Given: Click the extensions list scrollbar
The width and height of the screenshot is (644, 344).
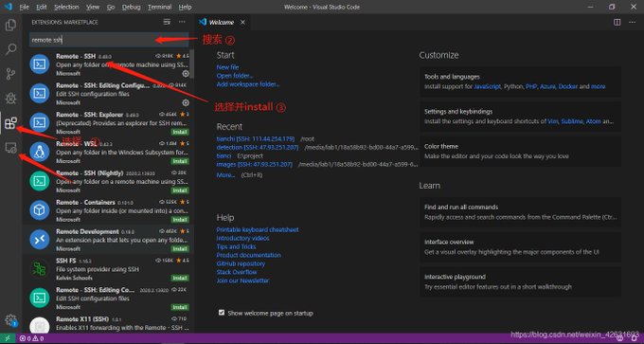Looking at the screenshot, I should (192, 65).
